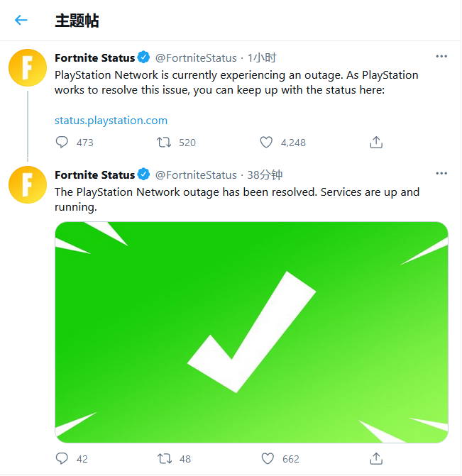Like the outage resolved tweet
Viewport: 462px width, 476px height.
[266, 458]
